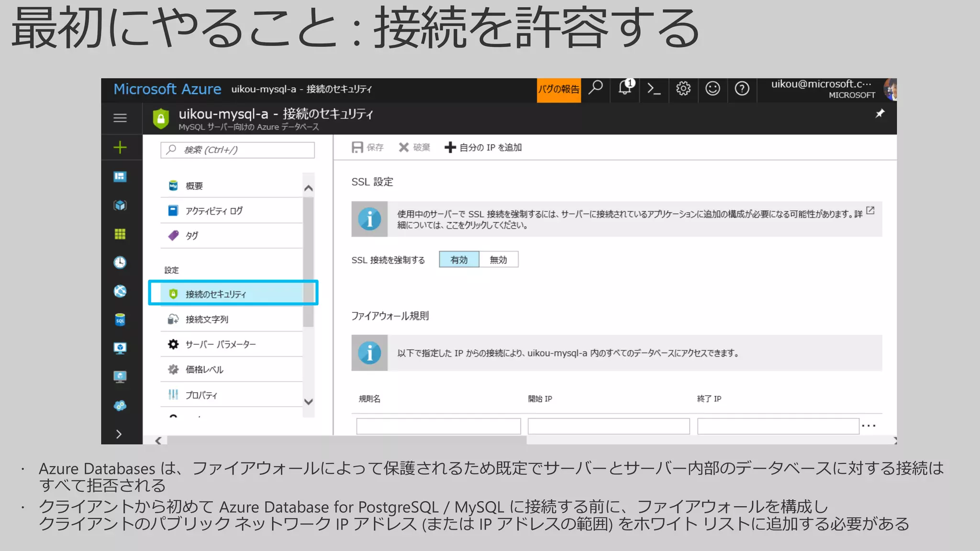Open サーバー パラメーター menu item
The image size is (980, 551).
(220, 344)
